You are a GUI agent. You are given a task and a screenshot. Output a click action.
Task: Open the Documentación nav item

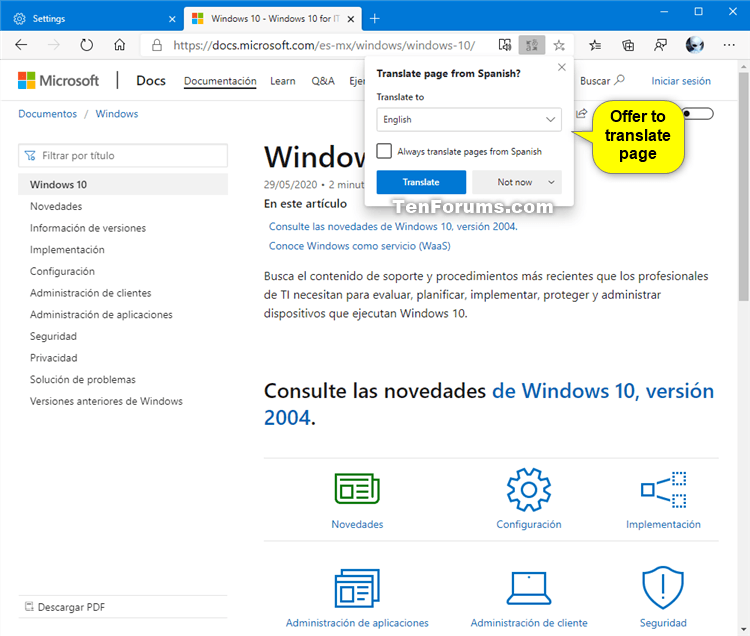tap(220, 81)
